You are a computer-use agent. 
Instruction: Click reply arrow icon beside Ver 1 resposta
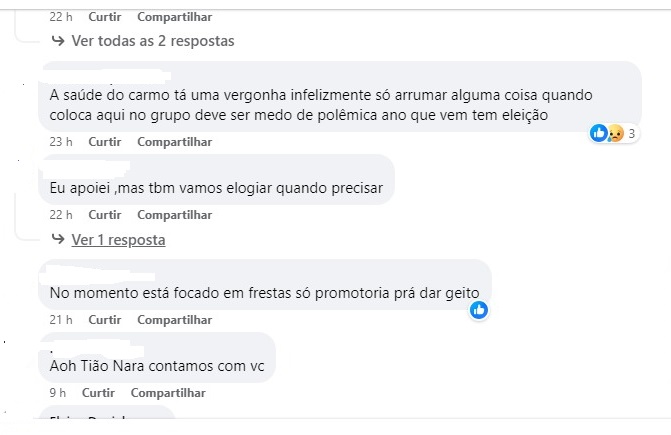58,239
